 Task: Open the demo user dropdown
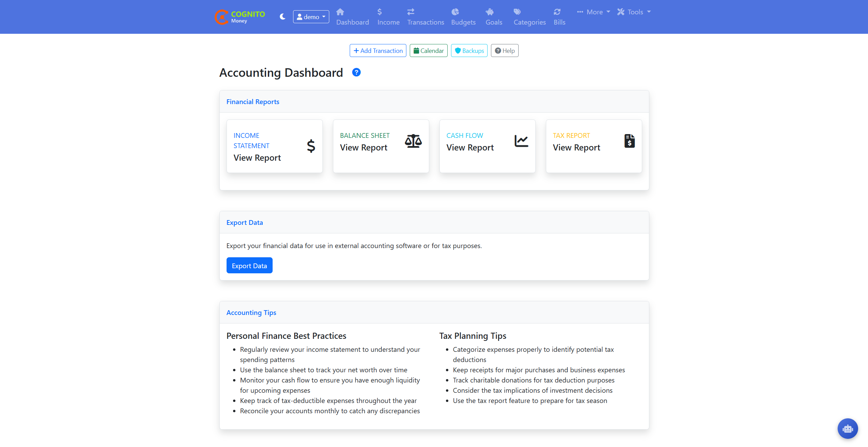pyautogui.click(x=311, y=17)
